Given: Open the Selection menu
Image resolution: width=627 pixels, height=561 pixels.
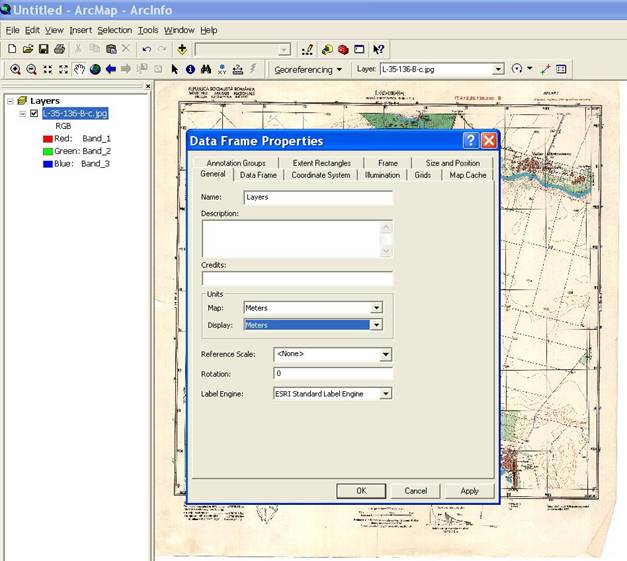Looking at the screenshot, I should coord(114,30).
